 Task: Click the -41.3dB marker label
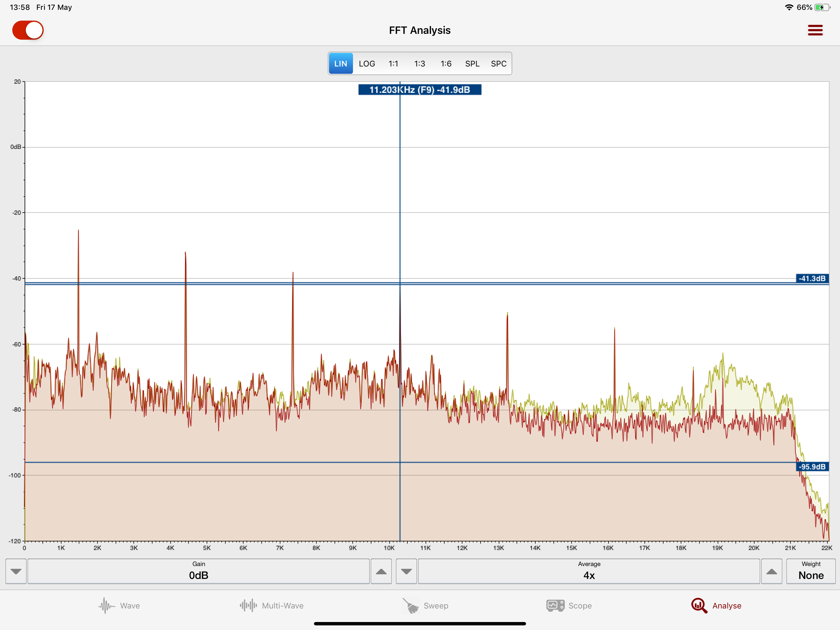tap(812, 278)
